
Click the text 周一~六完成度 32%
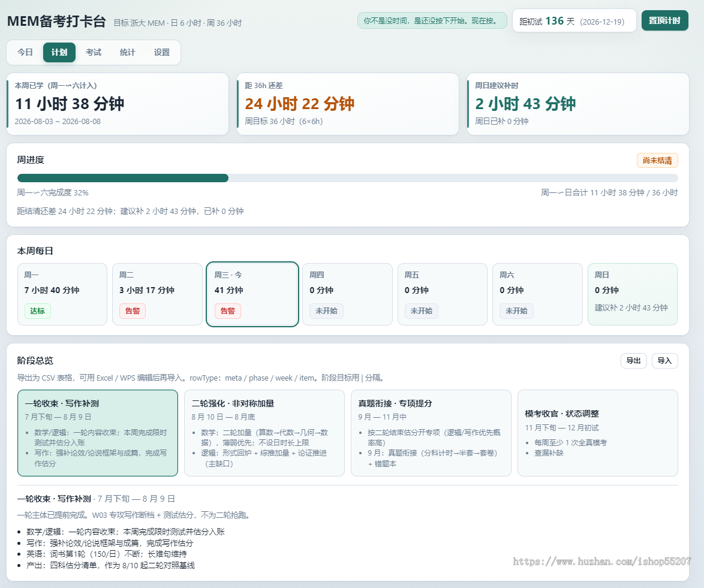[x=53, y=193]
